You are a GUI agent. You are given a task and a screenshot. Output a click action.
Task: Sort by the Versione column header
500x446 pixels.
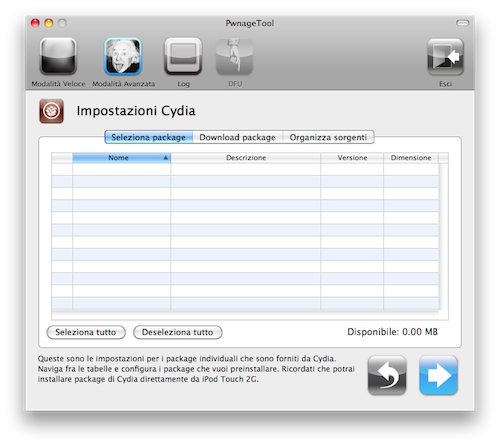[352, 158]
